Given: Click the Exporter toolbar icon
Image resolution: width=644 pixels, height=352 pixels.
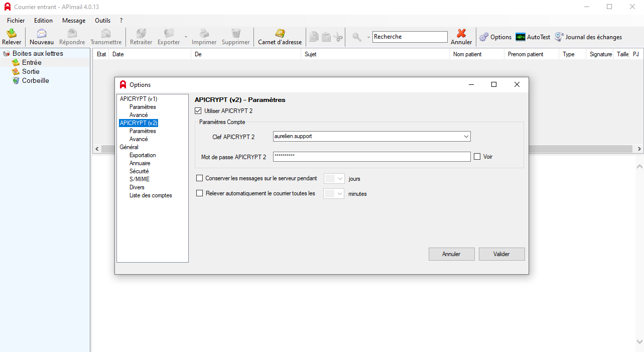Looking at the screenshot, I should [x=169, y=34].
